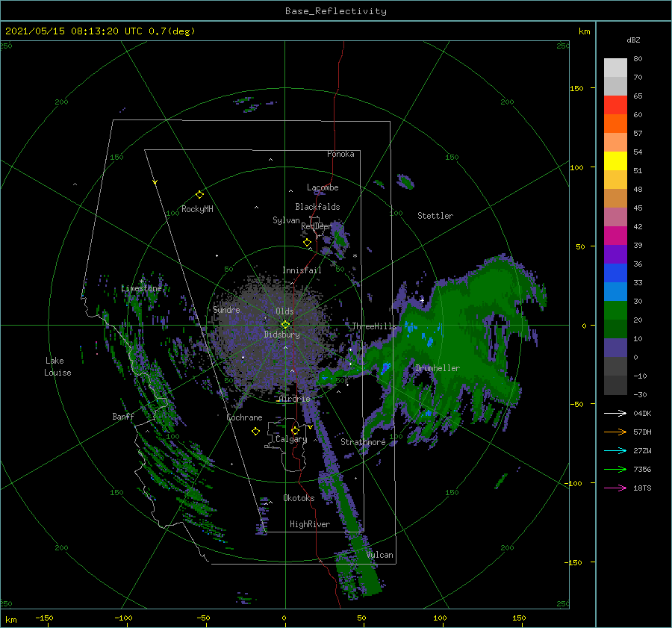Pick the blue 33 dBZ color swatch

[615, 273]
